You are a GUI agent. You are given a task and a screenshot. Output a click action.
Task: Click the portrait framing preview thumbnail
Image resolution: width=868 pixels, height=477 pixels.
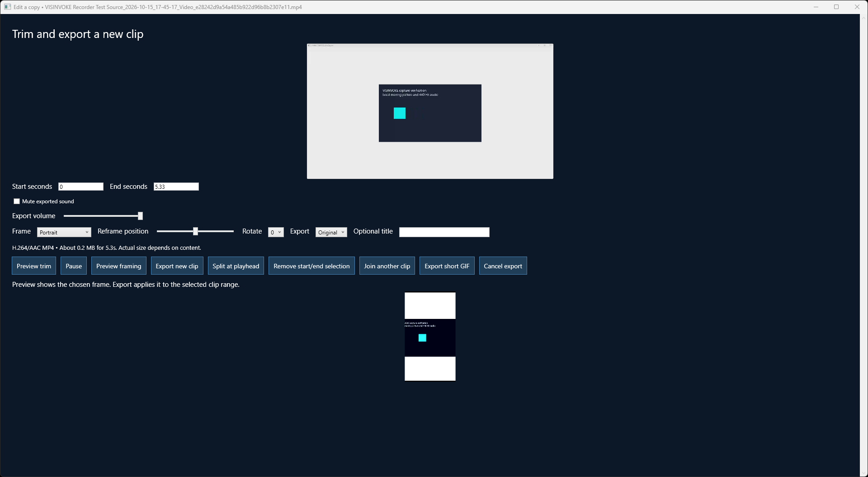[430, 337]
